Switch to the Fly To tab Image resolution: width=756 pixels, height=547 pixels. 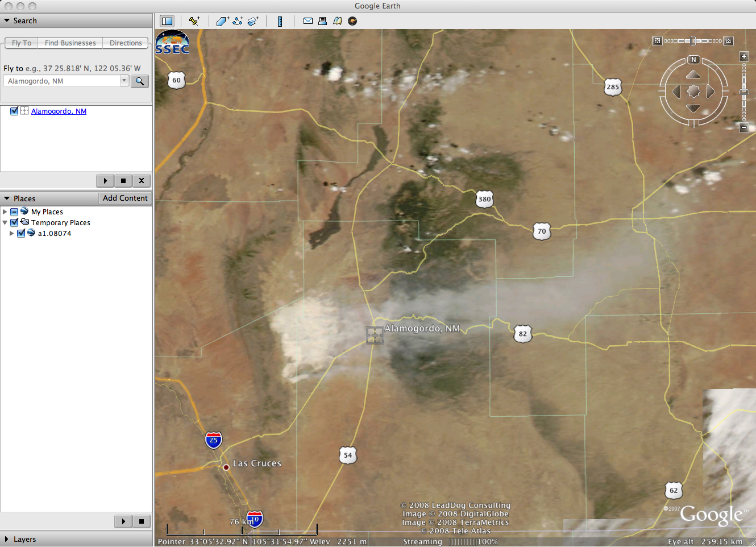22,43
